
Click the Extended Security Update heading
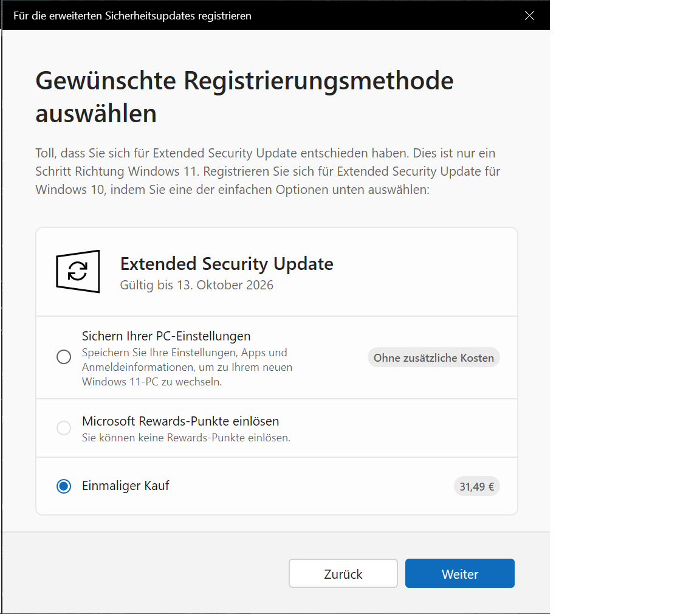click(x=227, y=264)
